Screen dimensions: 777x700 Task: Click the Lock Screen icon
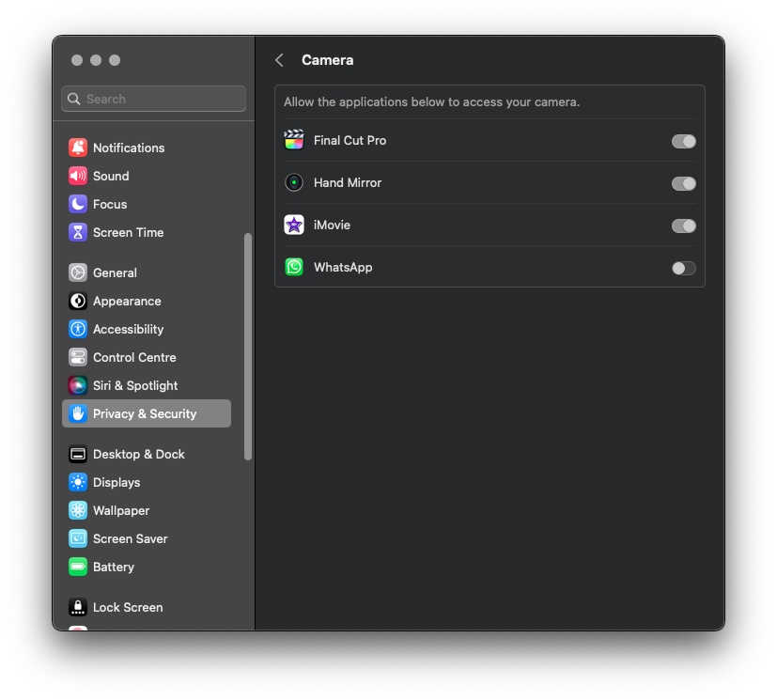(x=78, y=607)
